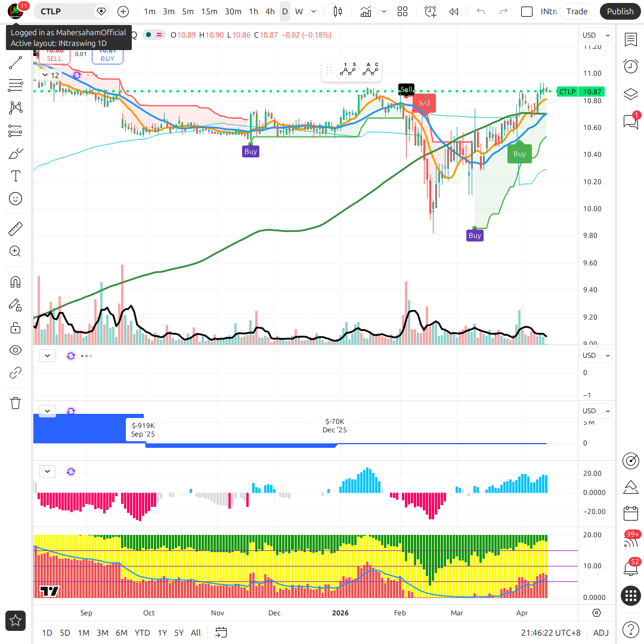Start bar Replay mode
The height and width of the screenshot is (644, 644).
454,11
